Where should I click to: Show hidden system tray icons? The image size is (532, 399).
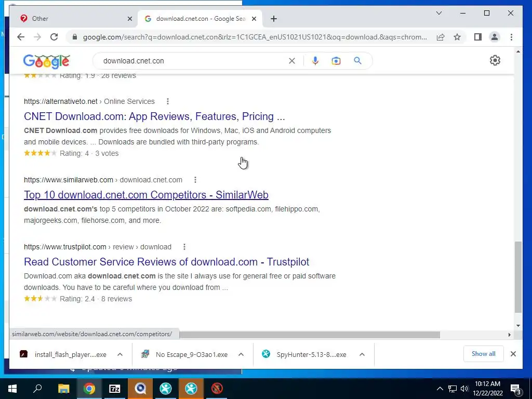(x=440, y=389)
